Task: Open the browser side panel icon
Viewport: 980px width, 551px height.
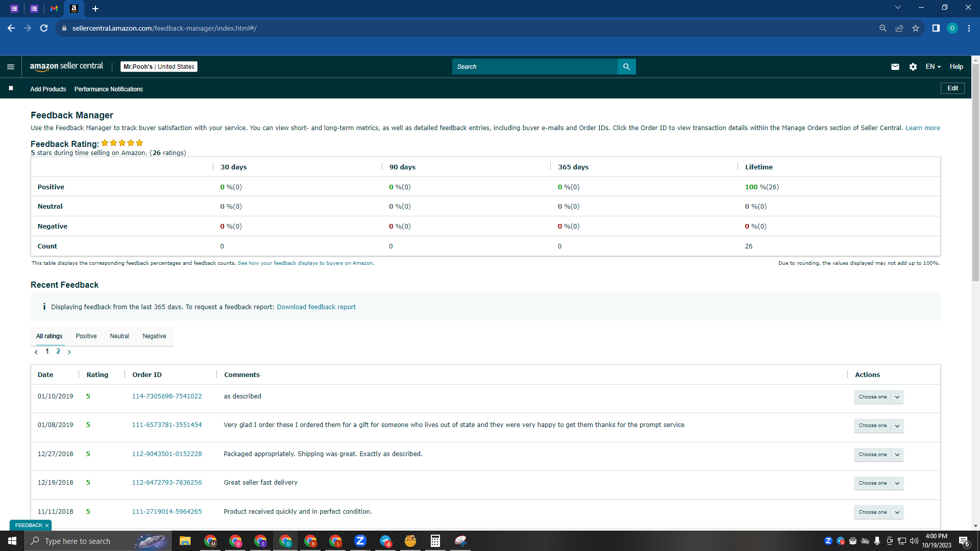Action: coord(936,28)
